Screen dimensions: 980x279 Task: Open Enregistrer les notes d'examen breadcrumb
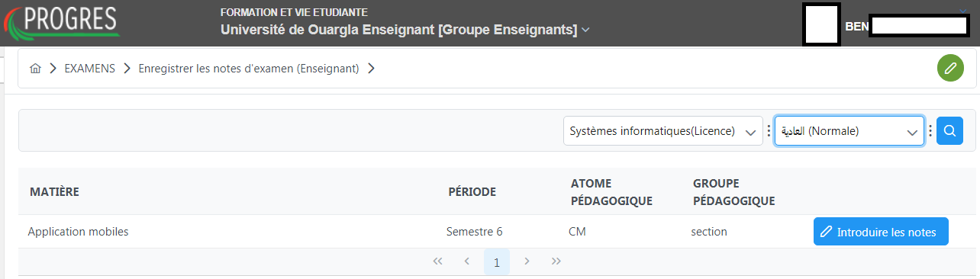[248, 69]
